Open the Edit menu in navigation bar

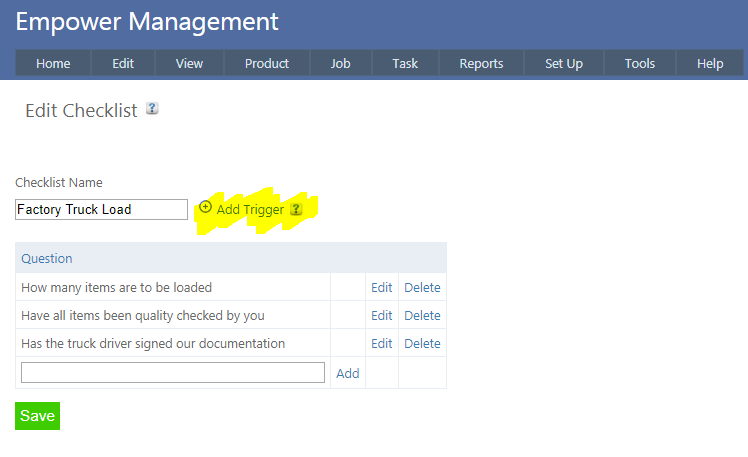pos(123,63)
